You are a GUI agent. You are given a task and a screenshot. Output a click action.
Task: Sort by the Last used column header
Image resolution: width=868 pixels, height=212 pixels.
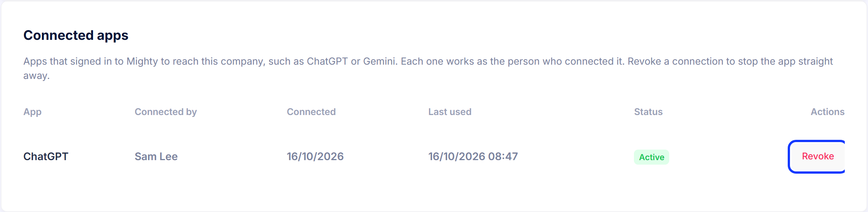pos(450,112)
